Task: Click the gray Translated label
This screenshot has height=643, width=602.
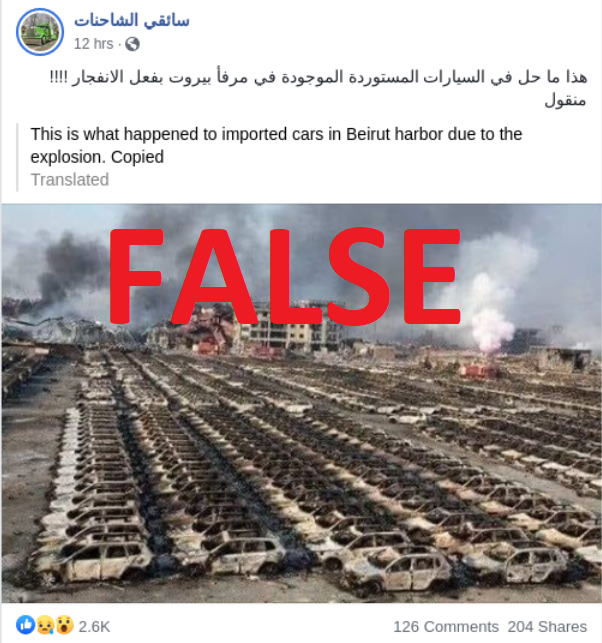Action: [70, 180]
